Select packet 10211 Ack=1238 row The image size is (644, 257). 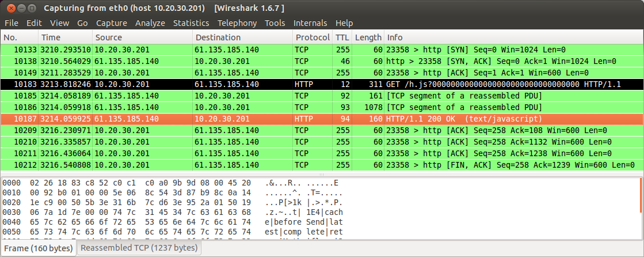[x=322, y=153]
